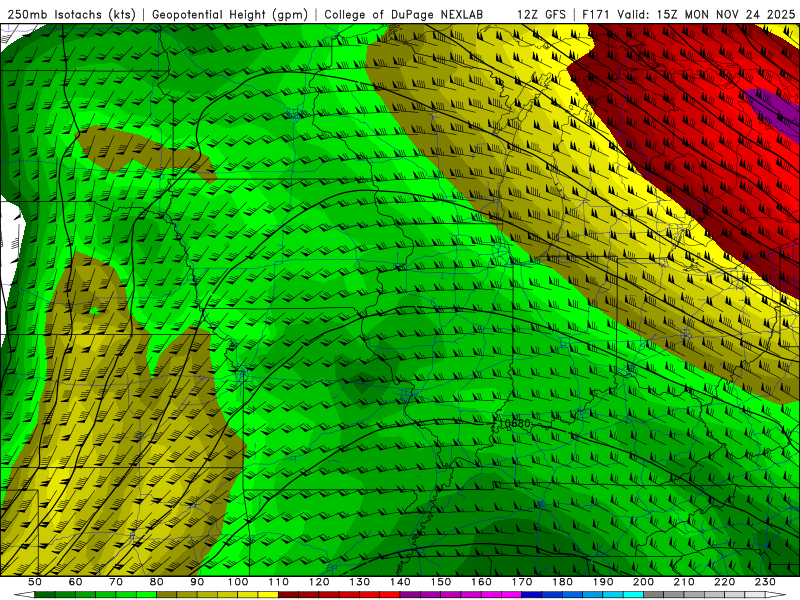The height and width of the screenshot is (600, 800).
Task: Click the bright magenta legend swatch ending at 170
Action: pos(512,595)
